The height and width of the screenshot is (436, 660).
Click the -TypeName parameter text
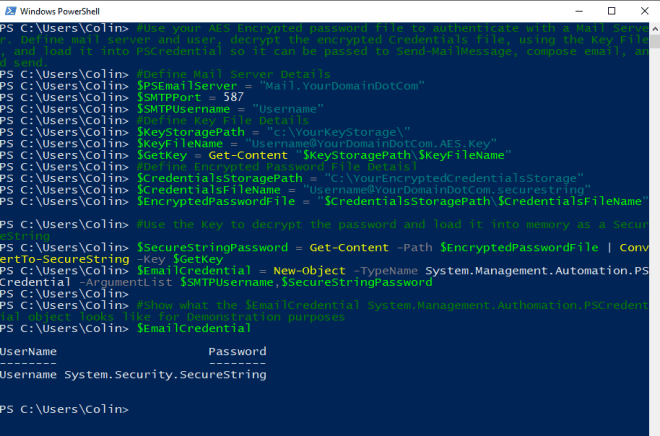click(385, 271)
